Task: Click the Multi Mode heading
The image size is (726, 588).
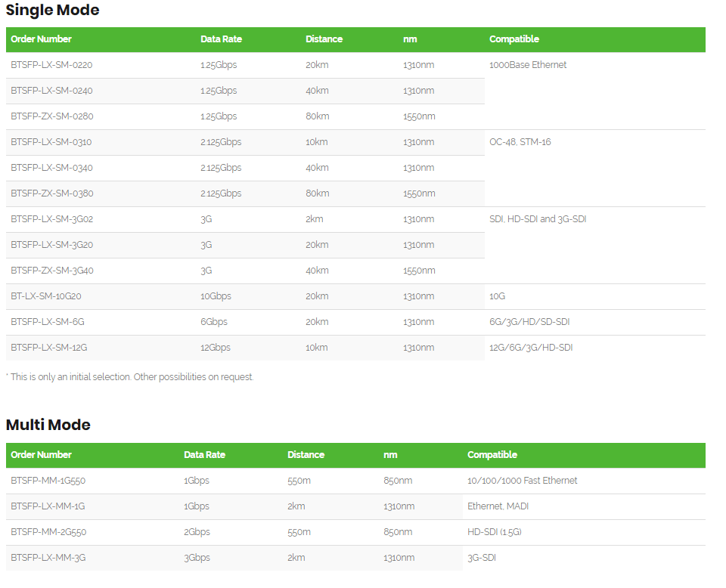Action: coord(48,425)
